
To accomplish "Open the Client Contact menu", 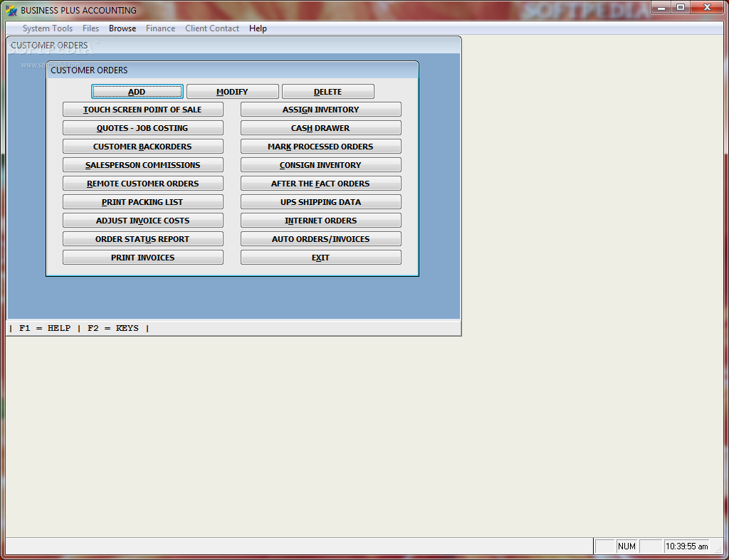I will 212,28.
